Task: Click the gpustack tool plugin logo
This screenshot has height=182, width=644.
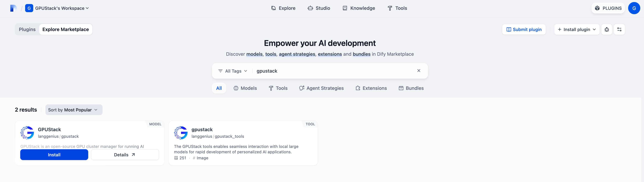Action: 181,133
